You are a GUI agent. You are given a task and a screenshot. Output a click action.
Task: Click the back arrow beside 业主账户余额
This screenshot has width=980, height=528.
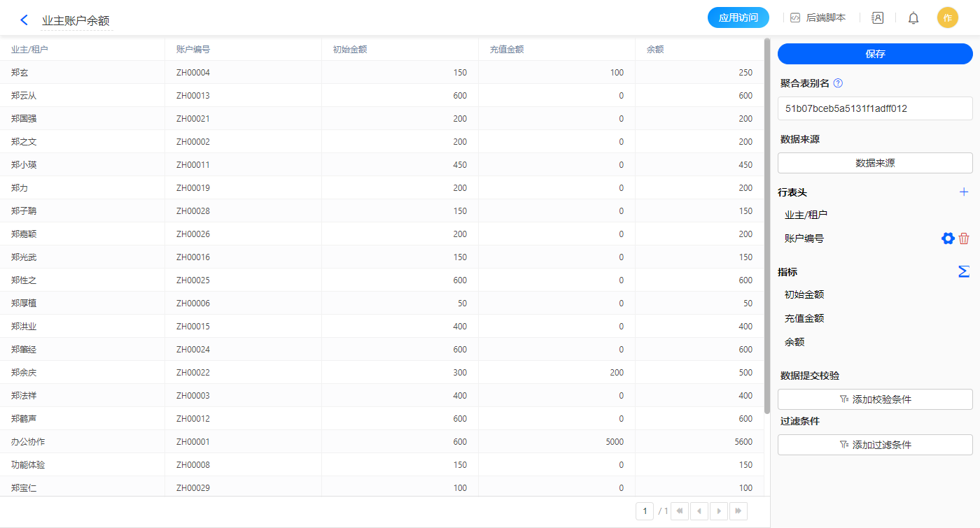(24, 20)
